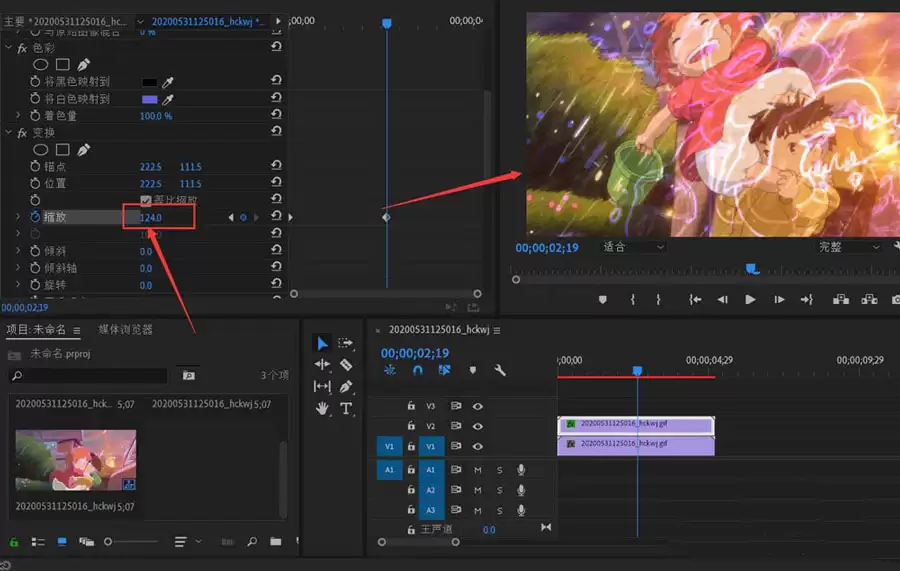900x571 pixels.
Task: Expand the 旋转 property
Action: [18, 285]
